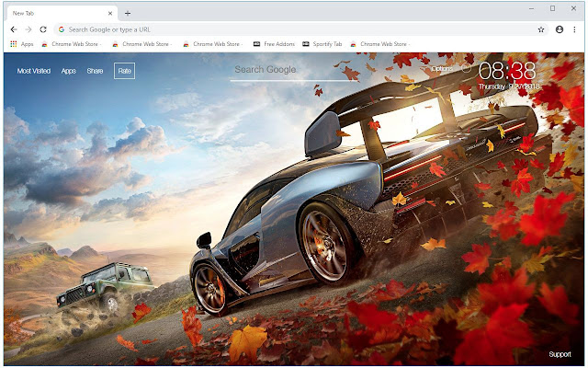Screen dimensions: 588x368
Task: Open the Chrome profile account icon
Action: (560, 29)
